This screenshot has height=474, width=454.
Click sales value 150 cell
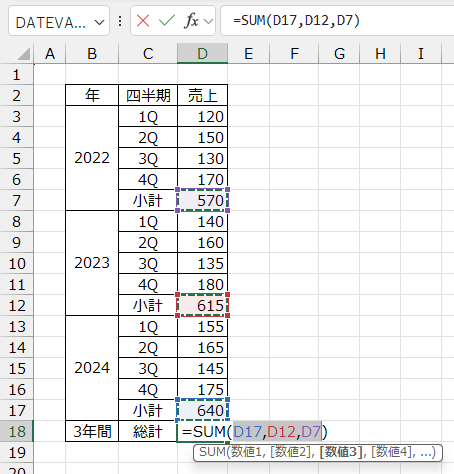203,137
